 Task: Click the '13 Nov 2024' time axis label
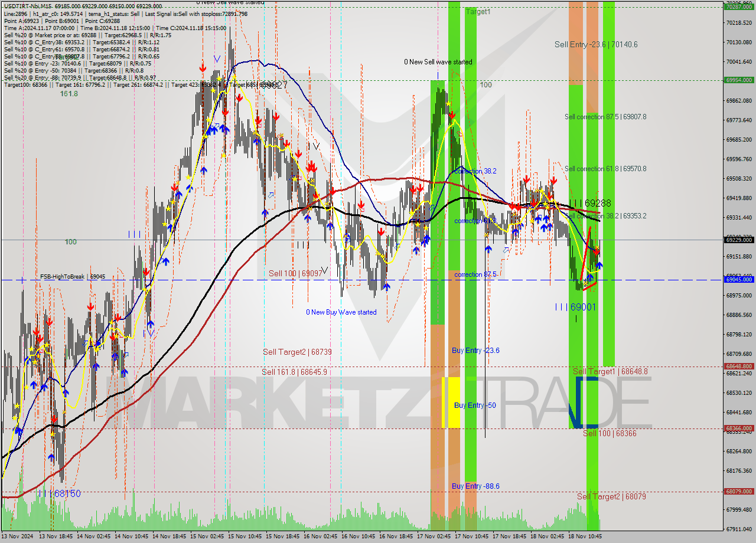18,537
